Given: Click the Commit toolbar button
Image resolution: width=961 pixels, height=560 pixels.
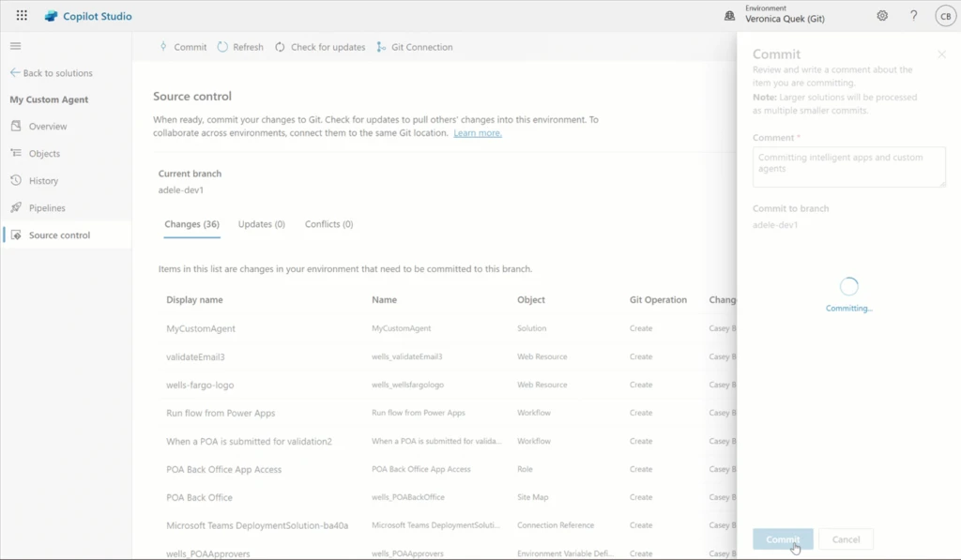Looking at the screenshot, I should point(182,47).
